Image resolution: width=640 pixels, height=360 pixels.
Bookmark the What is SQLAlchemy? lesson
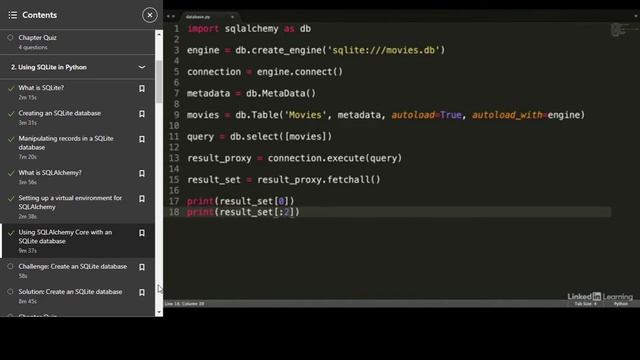[x=142, y=173]
